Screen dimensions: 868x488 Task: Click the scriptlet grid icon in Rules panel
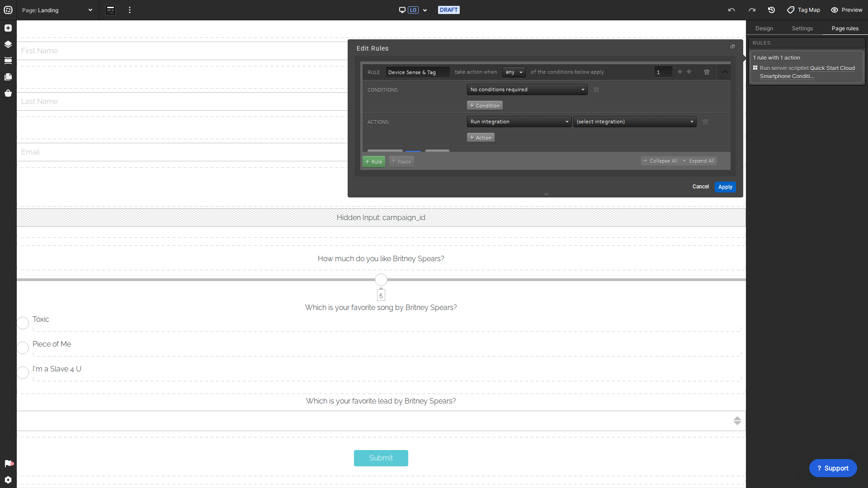[x=755, y=68]
